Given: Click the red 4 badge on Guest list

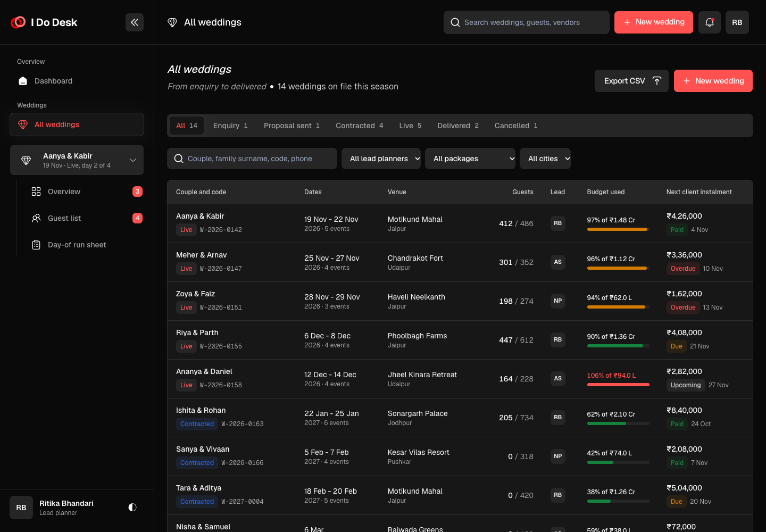Looking at the screenshot, I should [x=137, y=218].
